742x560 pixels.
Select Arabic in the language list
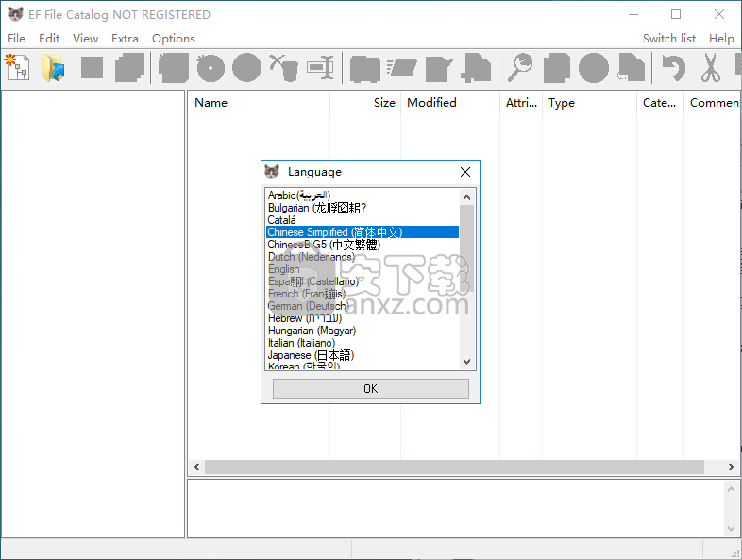[x=362, y=195]
